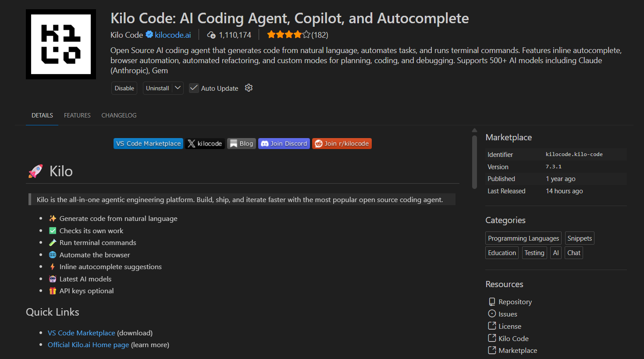The image size is (644, 359).
Task: Open the Official Kilo.ai Home page link
Action: [88, 345]
